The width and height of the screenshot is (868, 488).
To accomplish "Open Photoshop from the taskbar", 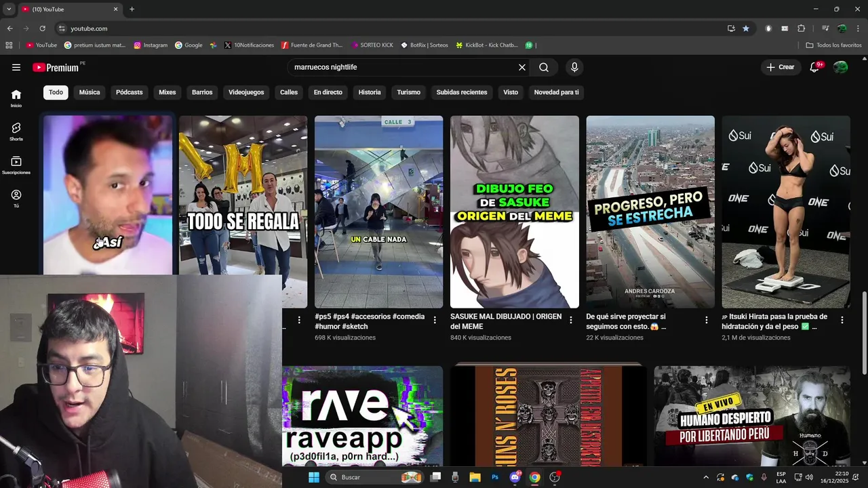I will tap(495, 477).
